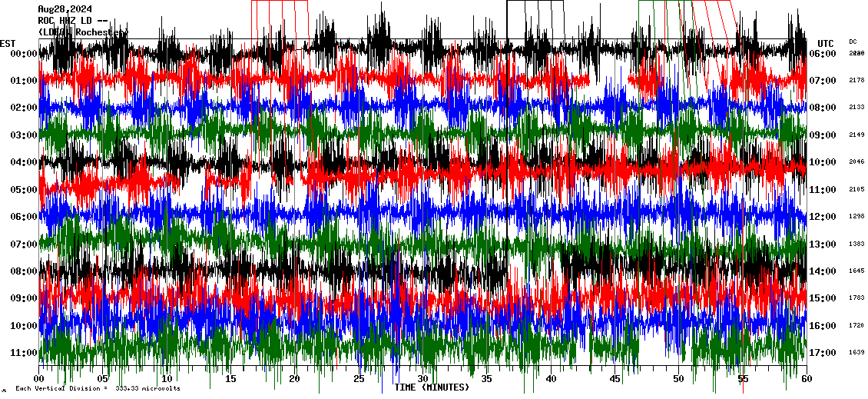Click the Each Vertical Division scale note

click(x=98, y=389)
